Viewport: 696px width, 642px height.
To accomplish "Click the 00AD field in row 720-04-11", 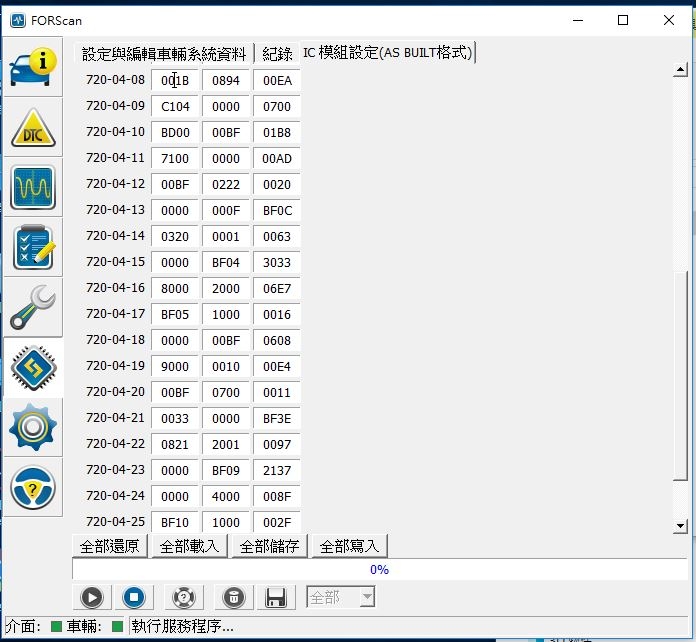I will click(x=277, y=159).
